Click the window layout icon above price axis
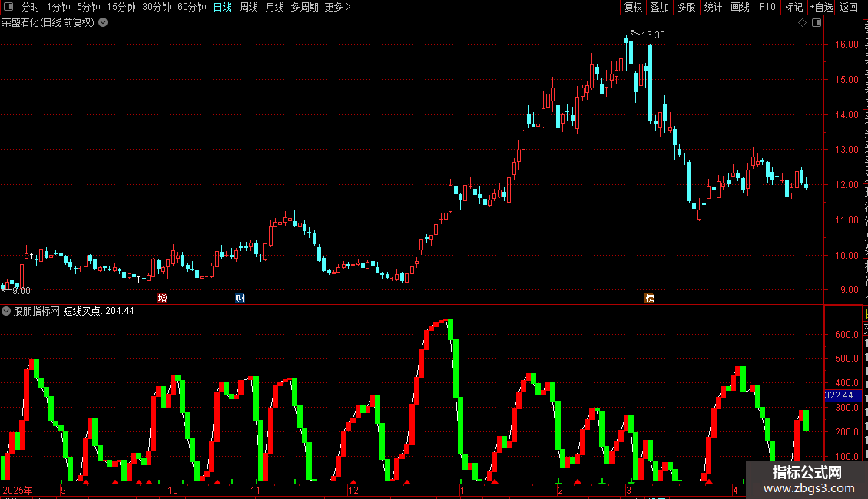This screenshot has width=868, height=499. click(x=817, y=23)
